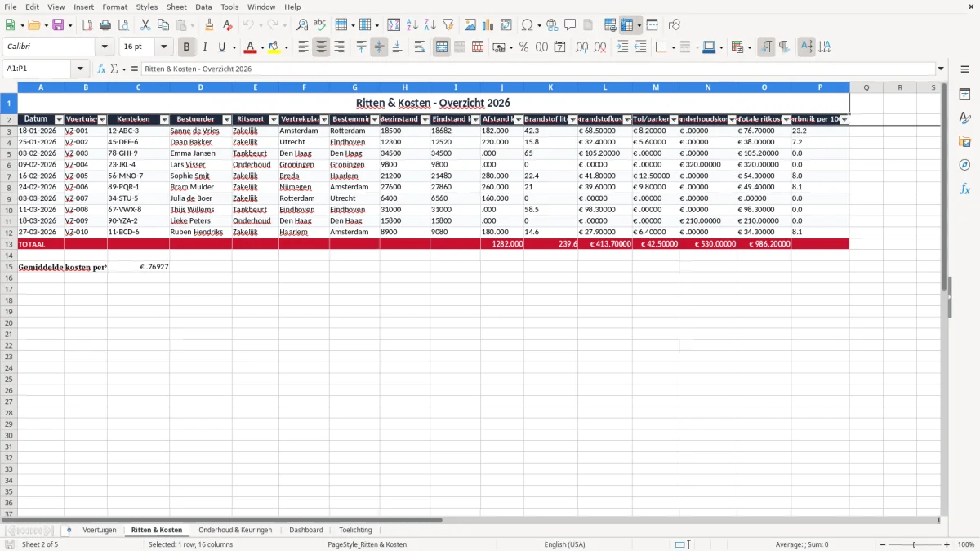Click the Find & Replace icon
Image resolution: width=980 pixels, height=551 pixels.
(x=302, y=25)
